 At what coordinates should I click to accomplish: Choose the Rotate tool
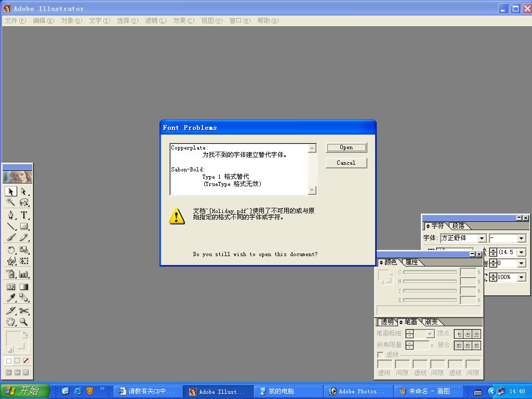point(11,250)
